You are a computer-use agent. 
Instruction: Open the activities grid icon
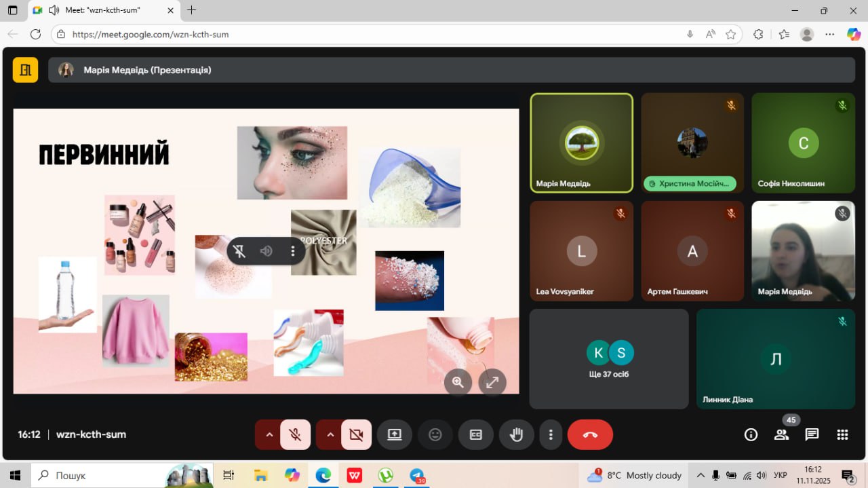[x=842, y=435]
